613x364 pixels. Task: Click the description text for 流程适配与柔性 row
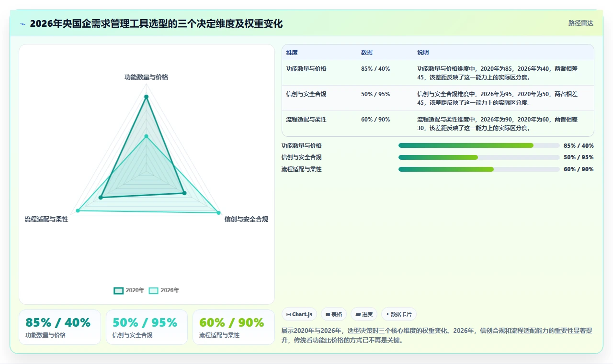point(497,123)
